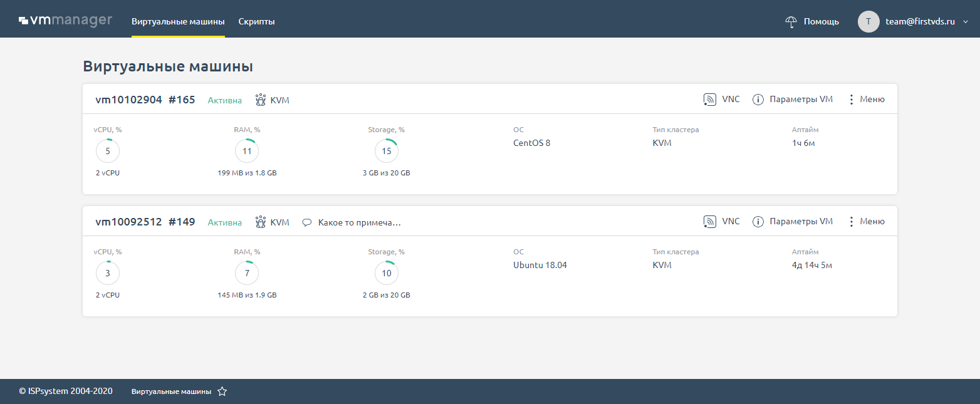The image size is (980, 404).
Task: Open Параметры VM for vm10092512
Action: [x=801, y=221]
